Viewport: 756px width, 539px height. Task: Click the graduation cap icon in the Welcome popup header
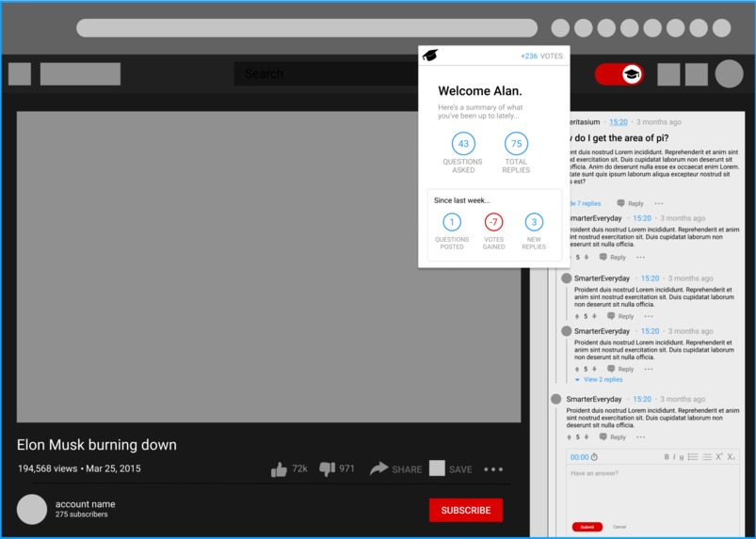click(x=430, y=55)
